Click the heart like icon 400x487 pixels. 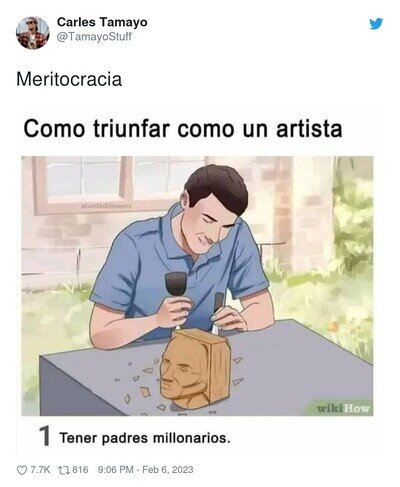tap(22, 470)
